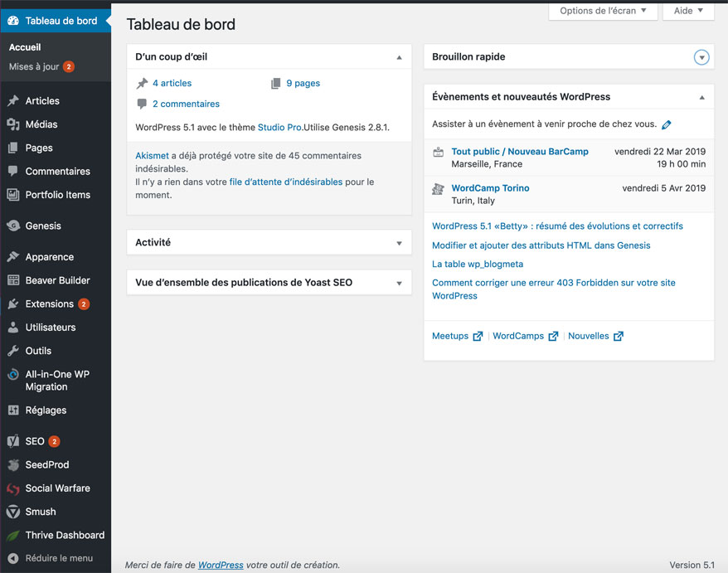This screenshot has width=728, height=573.
Task: Open the Meetups external link
Action: [458, 336]
